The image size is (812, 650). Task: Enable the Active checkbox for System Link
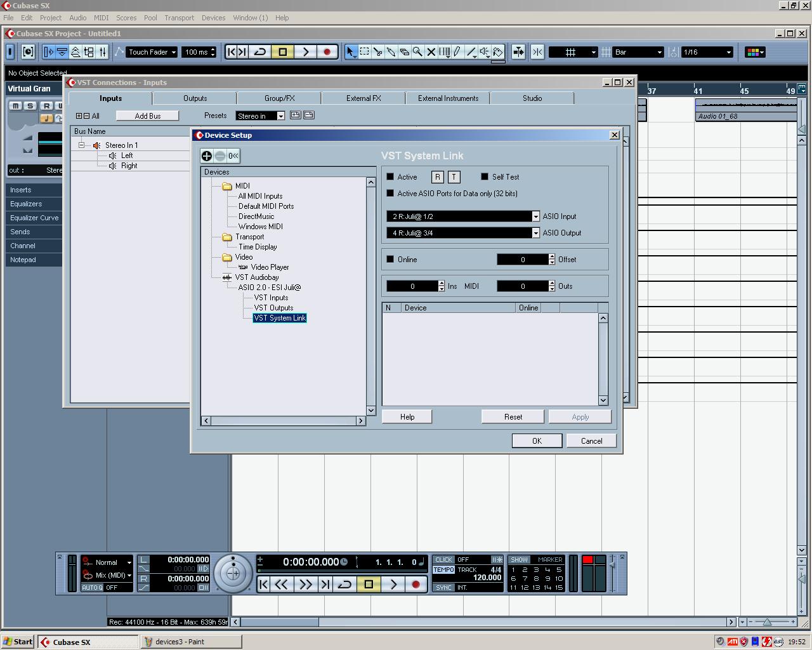(390, 177)
